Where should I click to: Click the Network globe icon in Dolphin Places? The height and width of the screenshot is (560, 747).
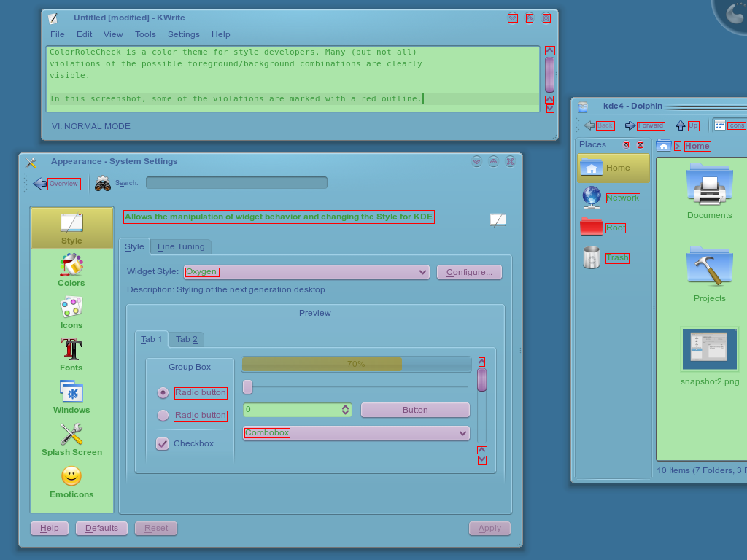pyautogui.click(x=592, y=198)
